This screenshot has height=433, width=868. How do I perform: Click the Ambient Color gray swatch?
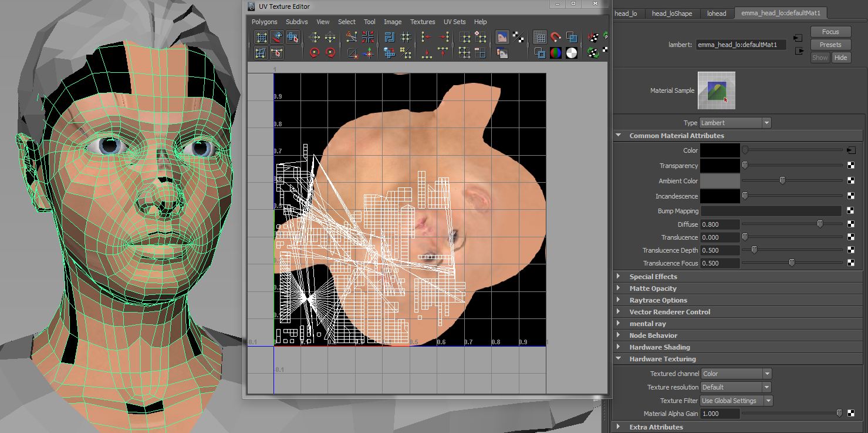coord(720,181)
